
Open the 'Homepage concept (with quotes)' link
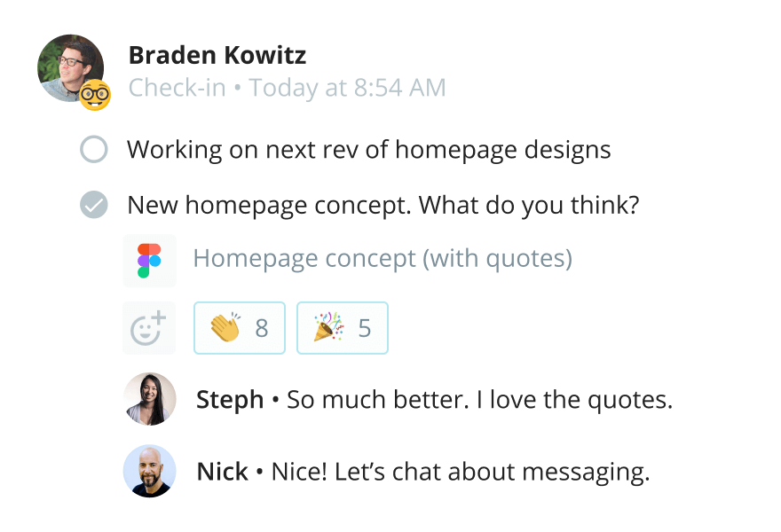(383, 259)
